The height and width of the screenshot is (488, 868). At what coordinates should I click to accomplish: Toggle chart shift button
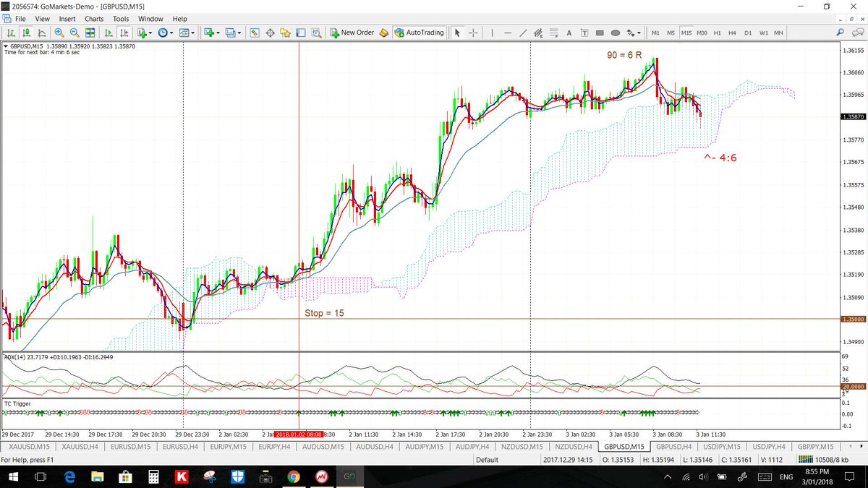(x=124, y=33)
